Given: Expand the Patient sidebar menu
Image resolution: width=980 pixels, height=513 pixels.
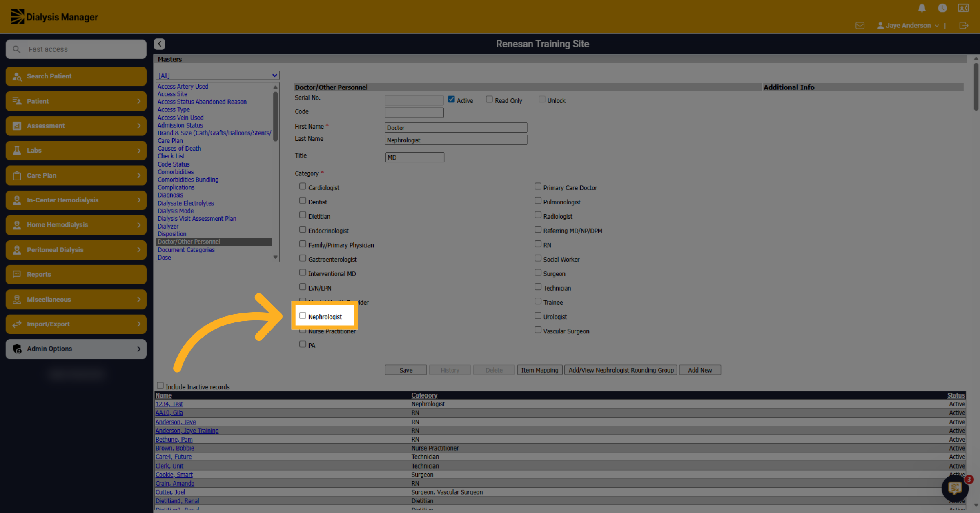Looking at the screenshot, I should (x=76, y=101).
